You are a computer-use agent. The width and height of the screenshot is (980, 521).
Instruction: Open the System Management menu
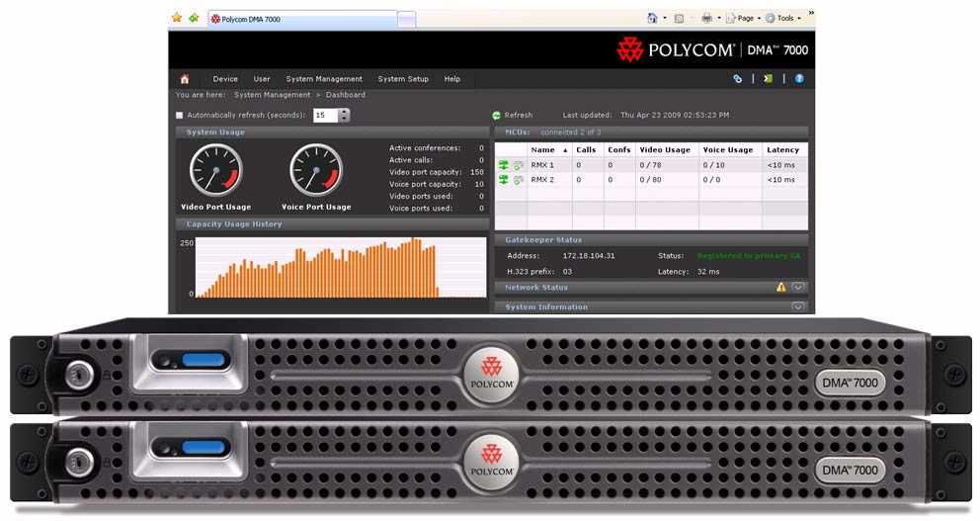[x=324, y=79]
